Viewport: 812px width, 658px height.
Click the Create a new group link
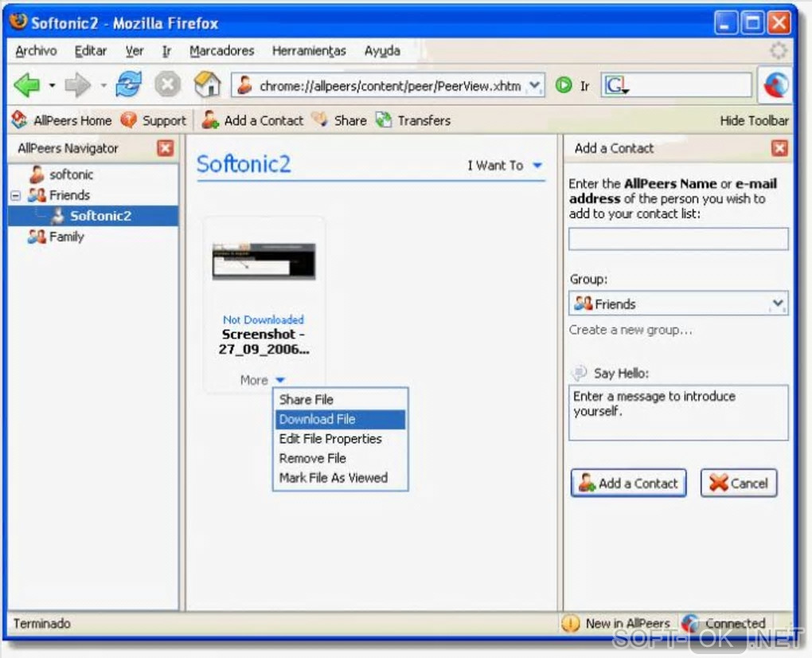(630, 330)
